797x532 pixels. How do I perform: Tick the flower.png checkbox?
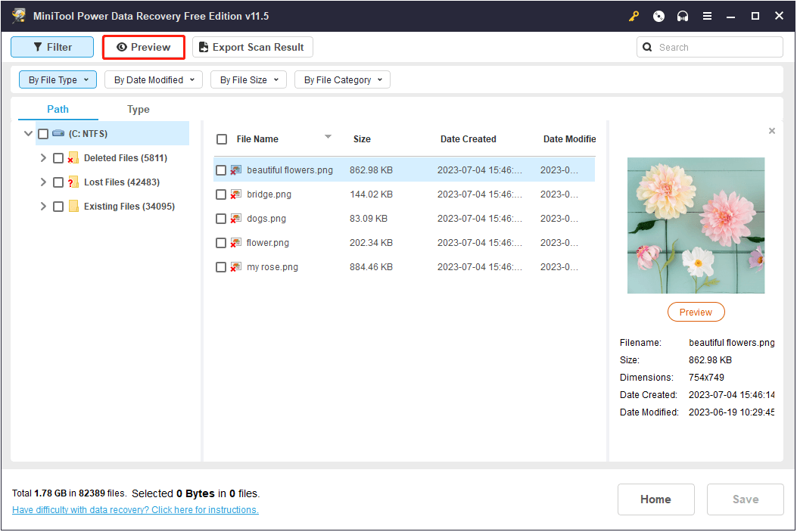220,243
